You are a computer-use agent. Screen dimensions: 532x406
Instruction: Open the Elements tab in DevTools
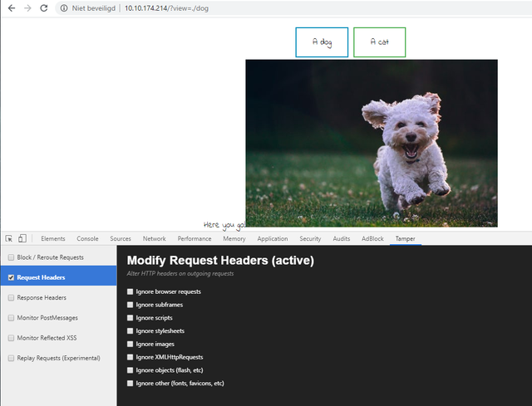click(53, 238)
